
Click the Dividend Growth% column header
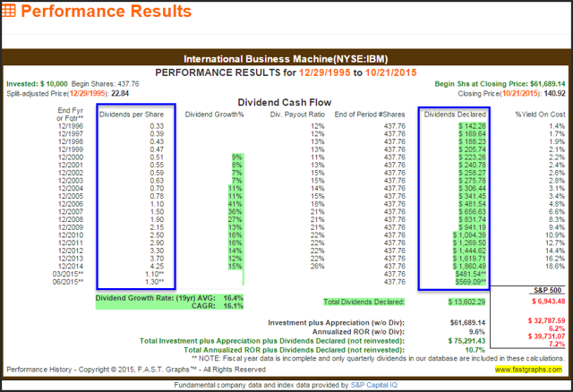point(214,115)
